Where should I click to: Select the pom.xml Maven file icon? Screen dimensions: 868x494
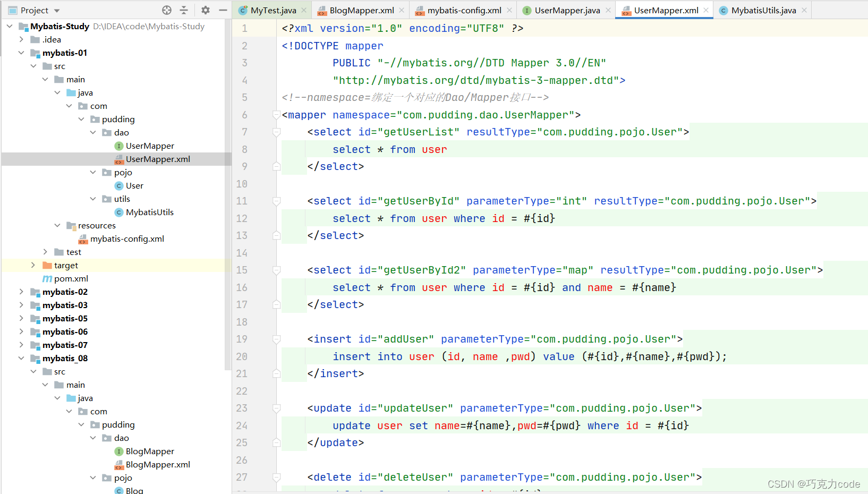pyautogui.click(x=47, y=279)
